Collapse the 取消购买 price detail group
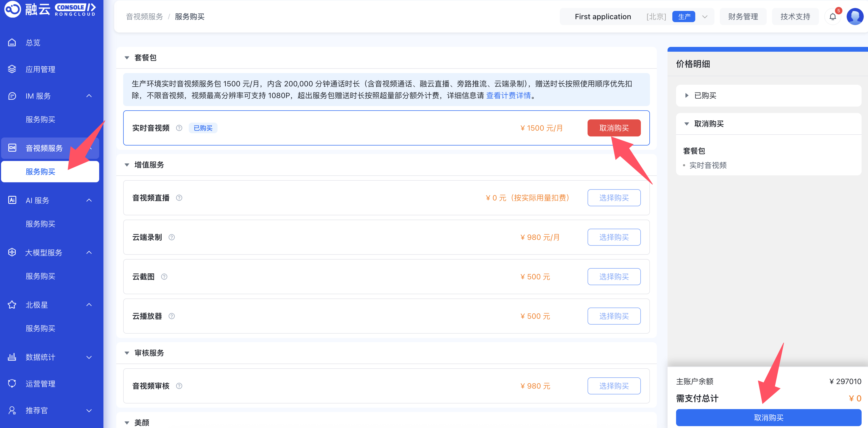Viewport: 868px width, 428px height. (687, 124)
